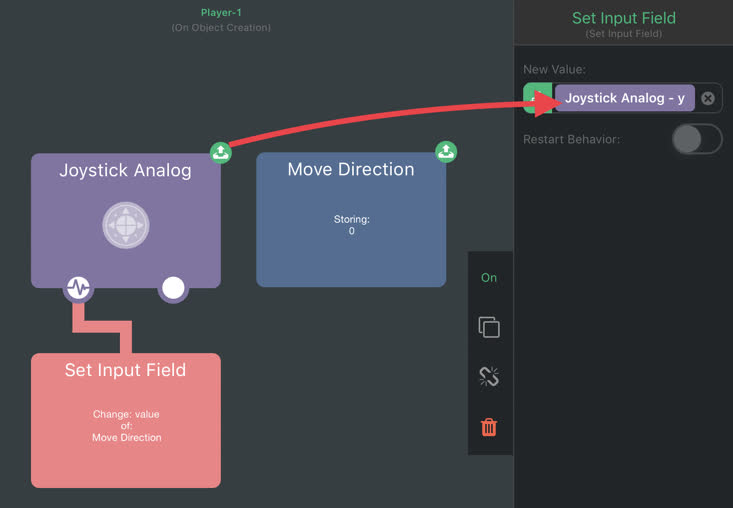The width and height of the screenshot is (733, 508).
Task: Click the white circle connector on Joystick Analog
Action: click(x=173, y=288)
